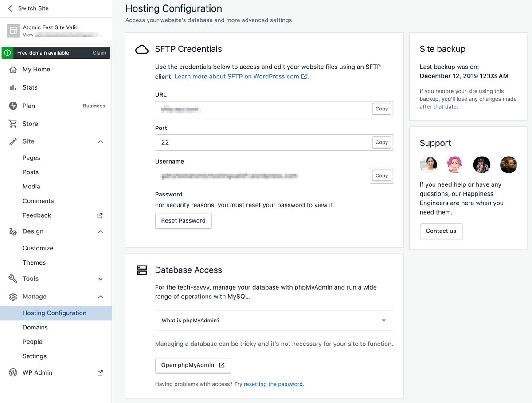The height and width of the screenshot is (403, 532).
Task: Click the Business plan label
Action: pos(94,106)
